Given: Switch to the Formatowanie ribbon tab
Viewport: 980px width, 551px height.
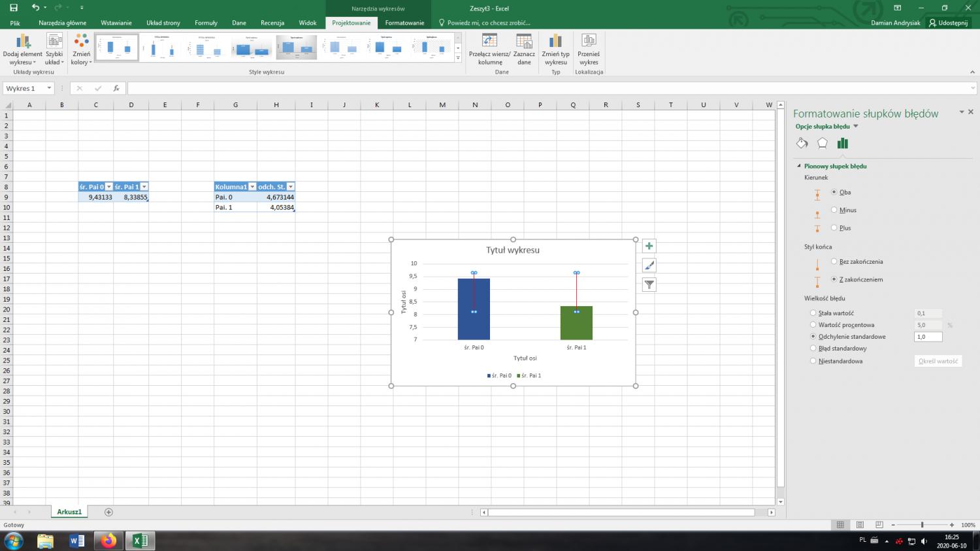Looking at the screenshot, I should (x=404, y=23).
